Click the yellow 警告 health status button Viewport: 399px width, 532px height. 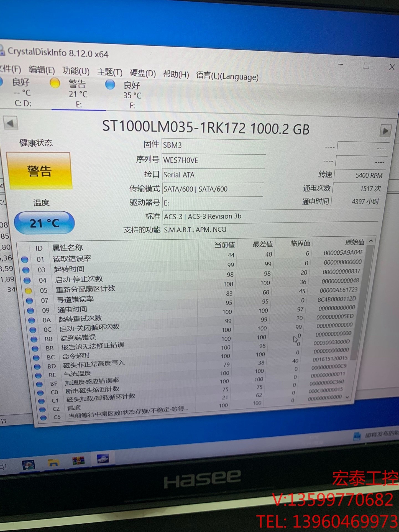click(39, 171)
